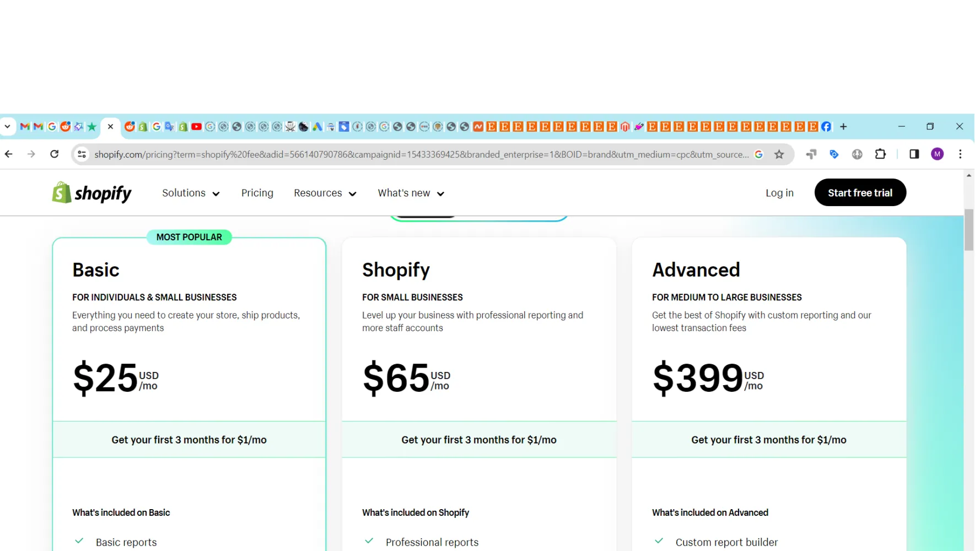Switch to the Magento tab
Viewport: 980px width, 551px height.
[x=625, y=127]
